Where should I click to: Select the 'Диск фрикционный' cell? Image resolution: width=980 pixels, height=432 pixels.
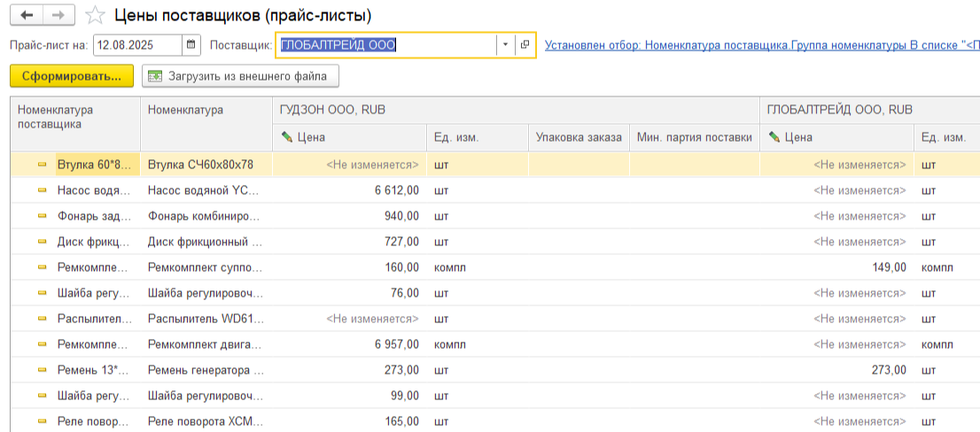point(206,242)
